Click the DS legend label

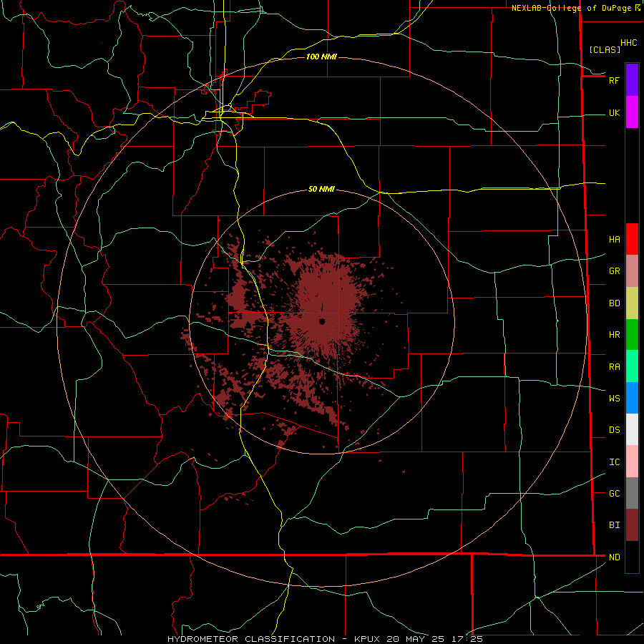614,430
